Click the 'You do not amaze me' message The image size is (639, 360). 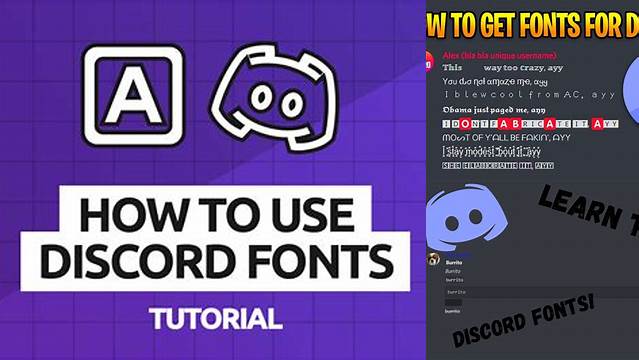tap(495, 82)
